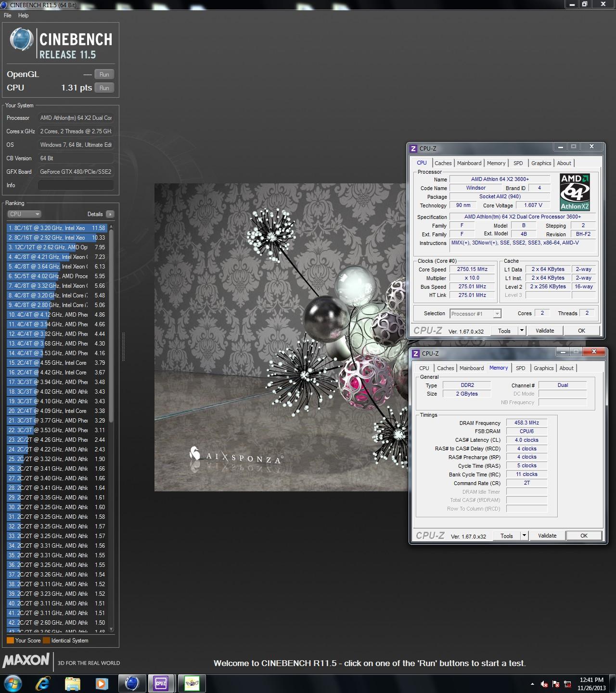Image resolution: width=616 pixels, height=693 pixels.
Task: Select ranking row 10 with score 4.86
Action: (x=57, y=315)
